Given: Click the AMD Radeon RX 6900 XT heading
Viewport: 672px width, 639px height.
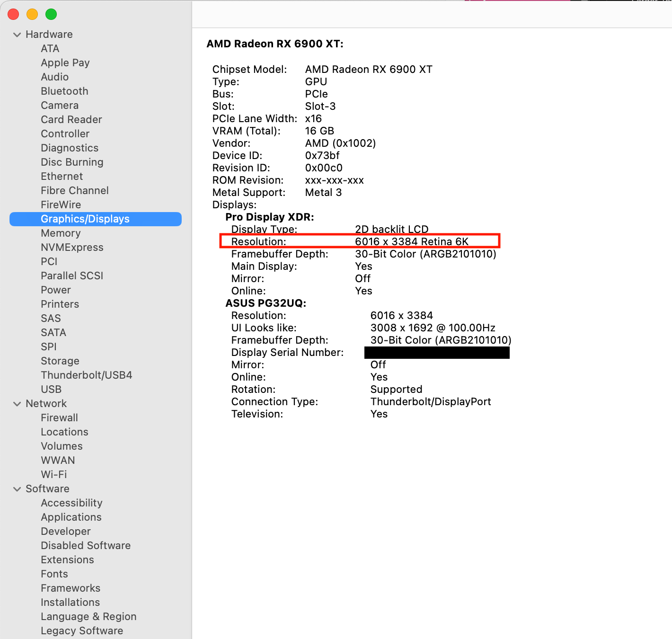Looking at the screenshot, I should [275, 44].
